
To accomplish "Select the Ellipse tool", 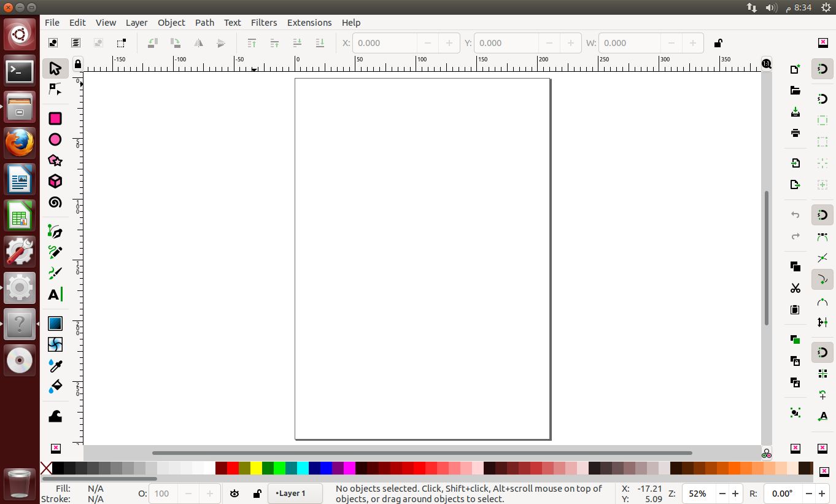I will click(55, 139).
